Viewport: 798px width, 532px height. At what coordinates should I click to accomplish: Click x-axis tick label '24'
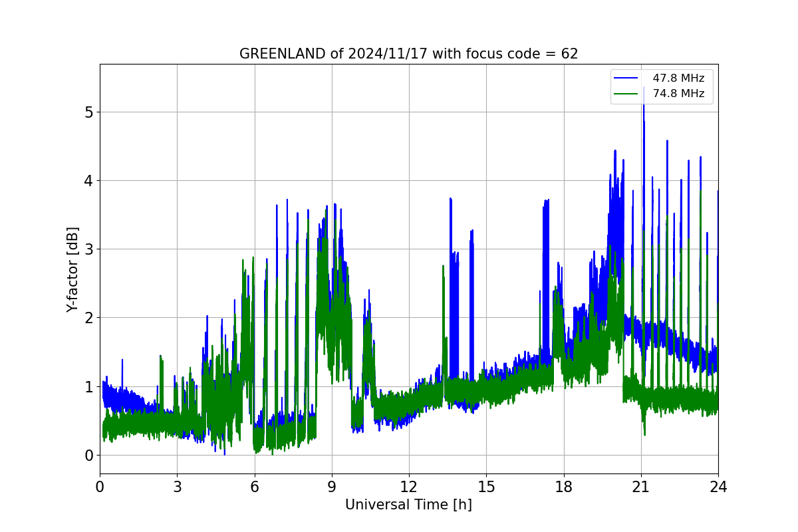[718, 486]
